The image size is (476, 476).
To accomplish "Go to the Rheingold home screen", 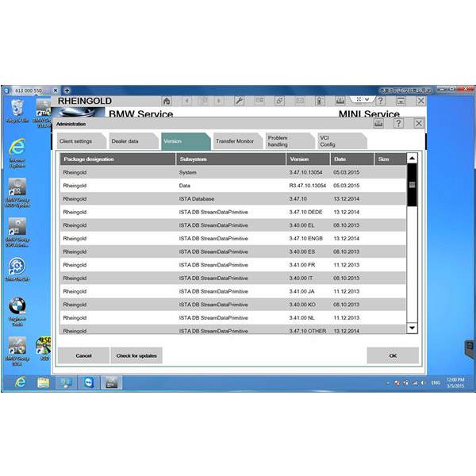I will [x=167, y=101].
